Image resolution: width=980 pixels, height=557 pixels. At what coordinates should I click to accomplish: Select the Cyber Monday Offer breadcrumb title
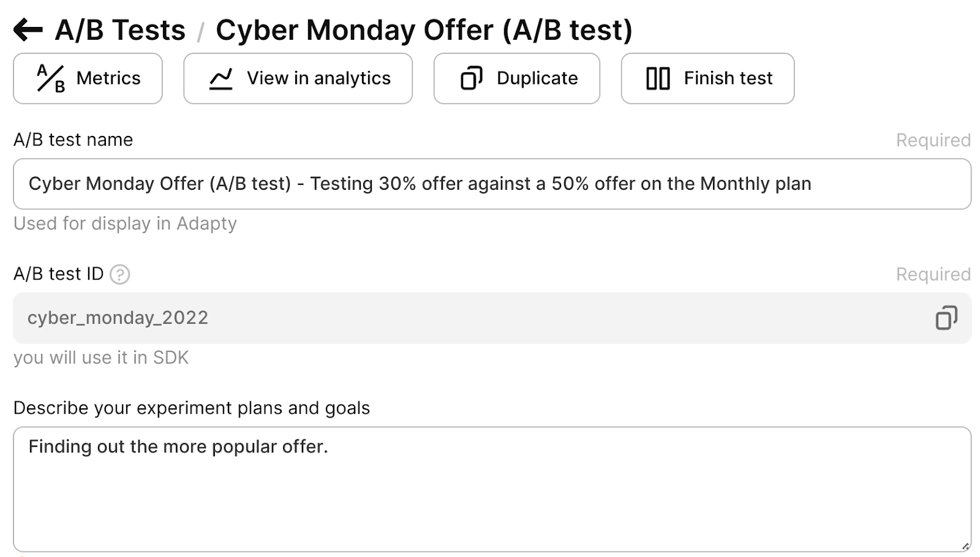tap(424, 30)
